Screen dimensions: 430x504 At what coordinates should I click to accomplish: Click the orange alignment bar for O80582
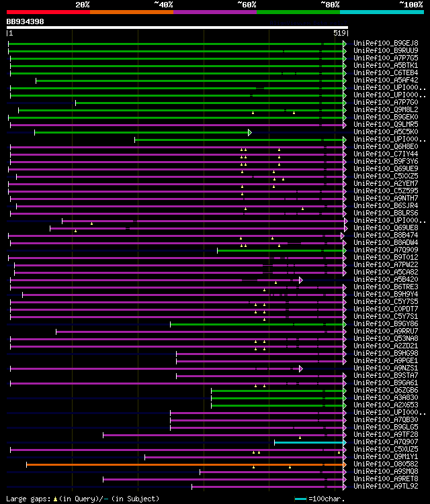click(x=185, y=465)
